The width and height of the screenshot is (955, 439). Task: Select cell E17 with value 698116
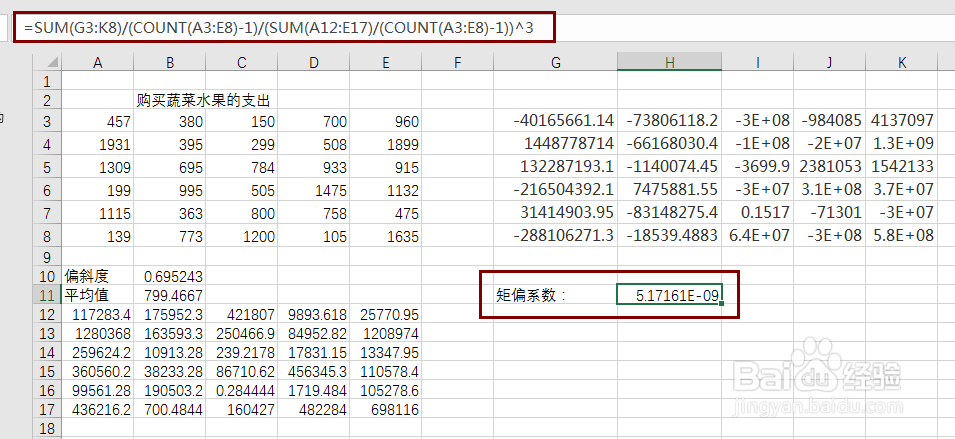386,410
